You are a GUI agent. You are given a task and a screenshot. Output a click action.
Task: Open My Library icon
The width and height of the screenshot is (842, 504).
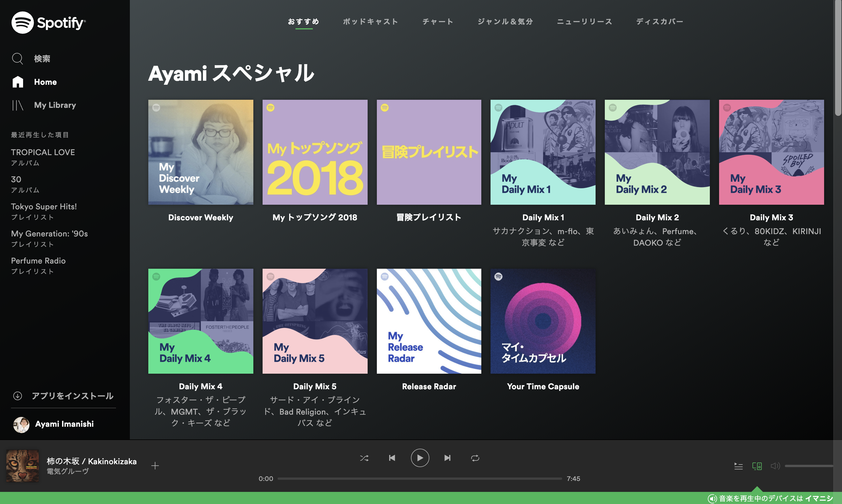[x=18, y=105]
